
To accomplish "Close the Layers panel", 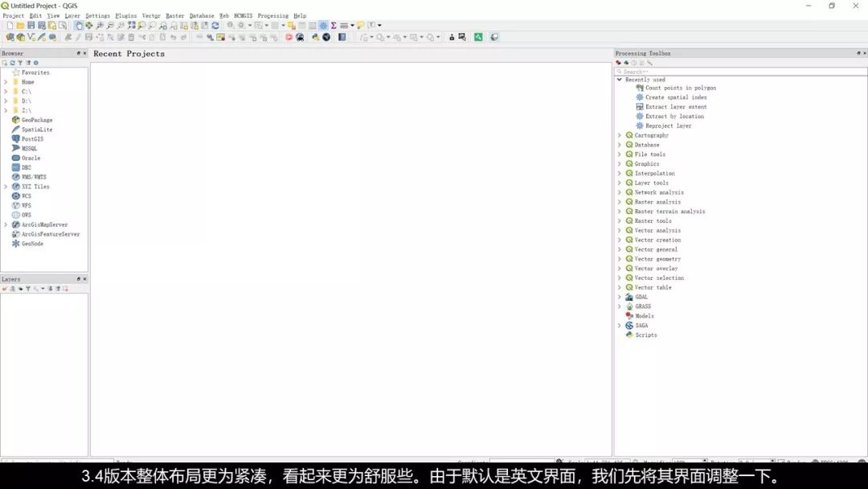I will 84,279.
